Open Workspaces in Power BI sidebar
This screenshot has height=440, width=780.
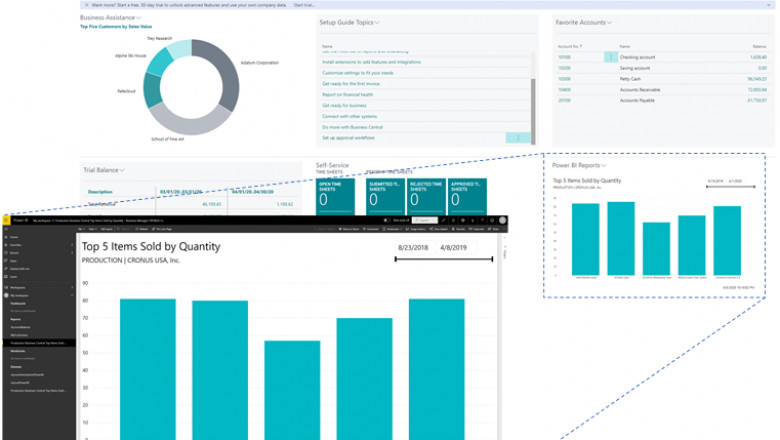pyautogui.click(x=15, y=287)
